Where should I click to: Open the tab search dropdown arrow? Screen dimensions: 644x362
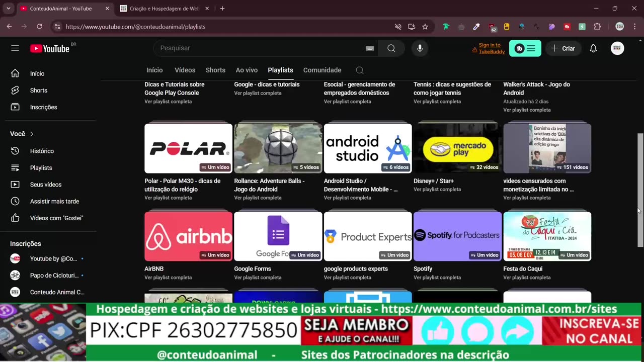tap(8, 9)
